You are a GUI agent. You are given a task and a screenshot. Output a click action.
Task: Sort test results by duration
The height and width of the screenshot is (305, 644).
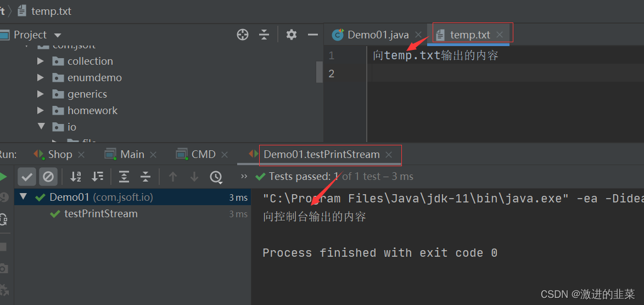[98, 177]
